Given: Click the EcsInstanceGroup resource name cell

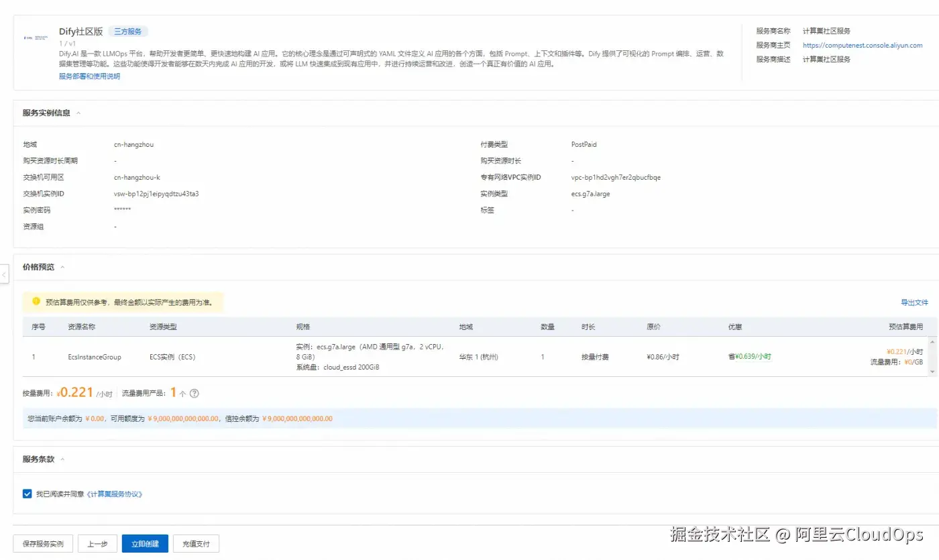Looking at the screenshot, I should [x=95, y=357].
